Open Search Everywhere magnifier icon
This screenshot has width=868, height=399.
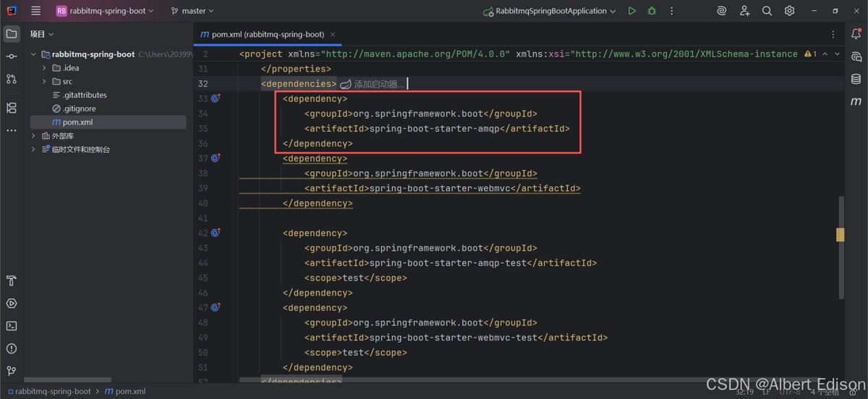767,11
